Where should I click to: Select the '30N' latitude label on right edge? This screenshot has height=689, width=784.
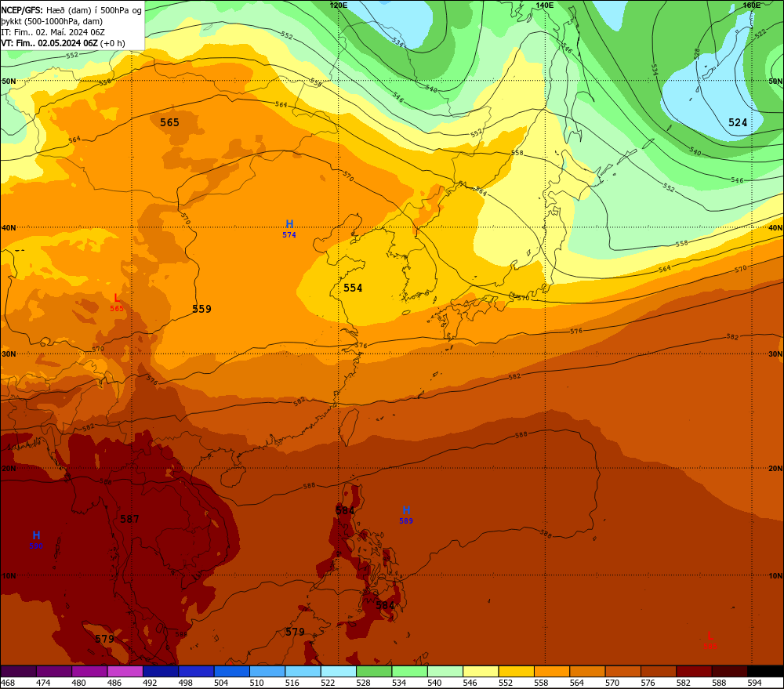[775, 354]
